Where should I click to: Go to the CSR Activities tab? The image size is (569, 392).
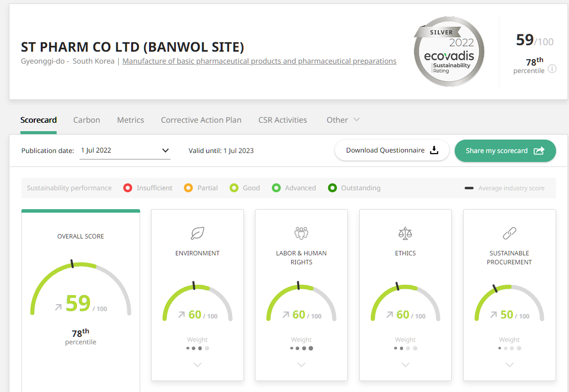(x=283, y=120)
